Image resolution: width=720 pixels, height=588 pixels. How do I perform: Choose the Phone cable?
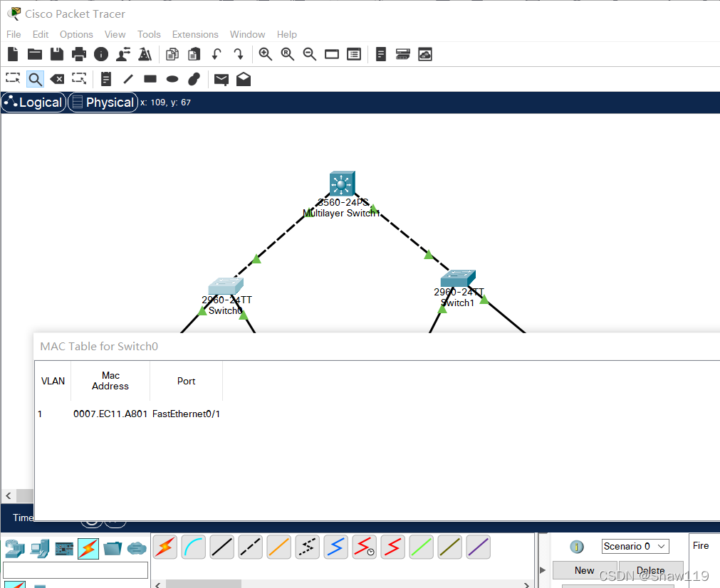click(x=307, y=547)
